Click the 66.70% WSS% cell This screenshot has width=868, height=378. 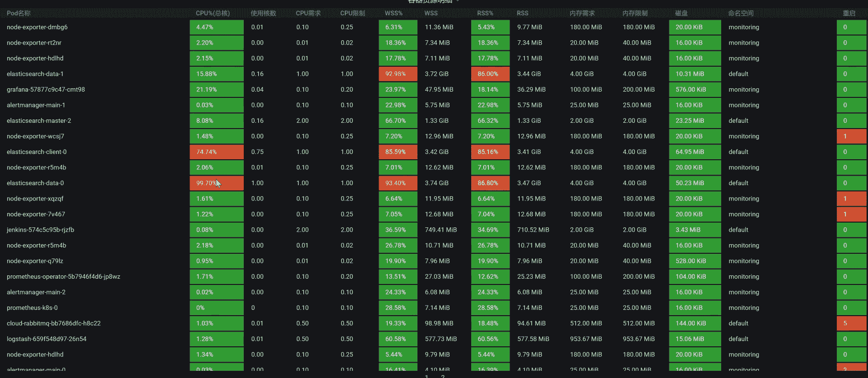398,121
